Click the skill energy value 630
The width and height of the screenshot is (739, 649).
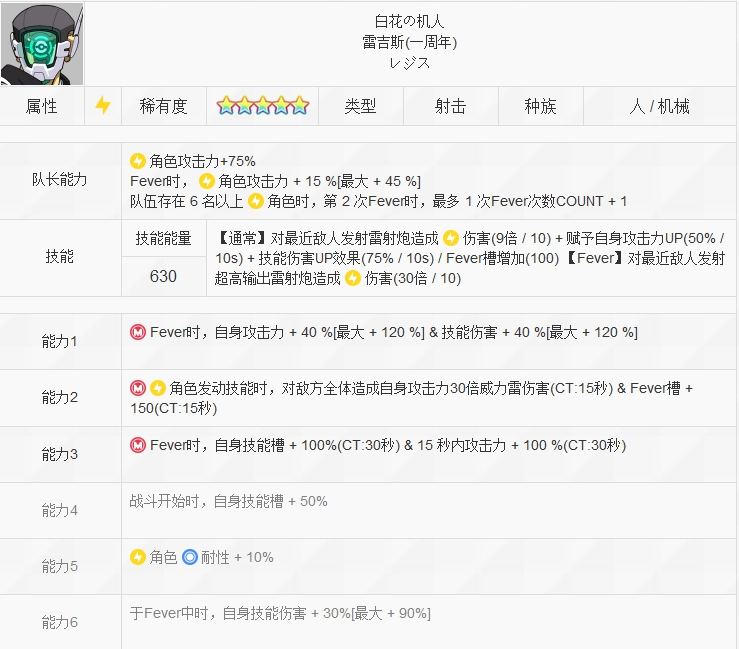(164, 277)
